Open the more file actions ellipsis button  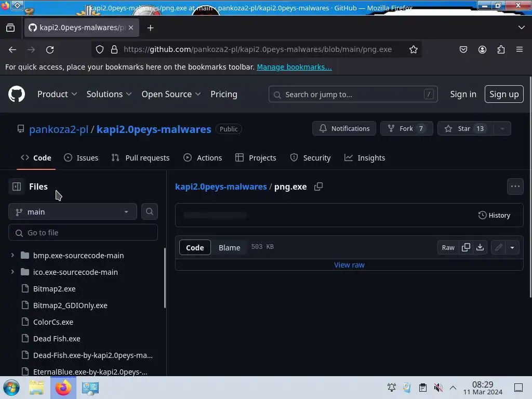point(515,187)
